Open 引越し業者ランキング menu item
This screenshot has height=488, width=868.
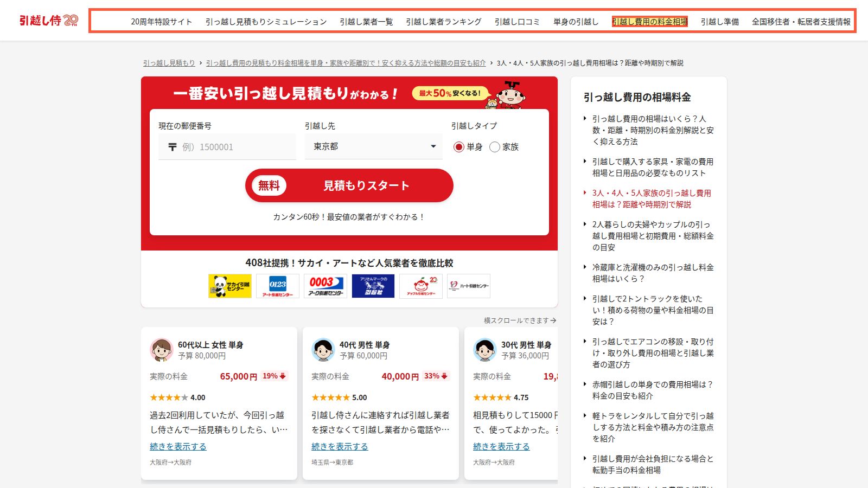point(444,22)
